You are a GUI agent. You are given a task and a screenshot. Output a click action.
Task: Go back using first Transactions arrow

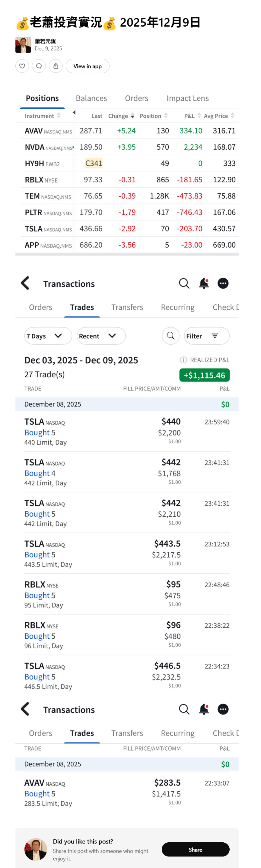tap(25, 283)
